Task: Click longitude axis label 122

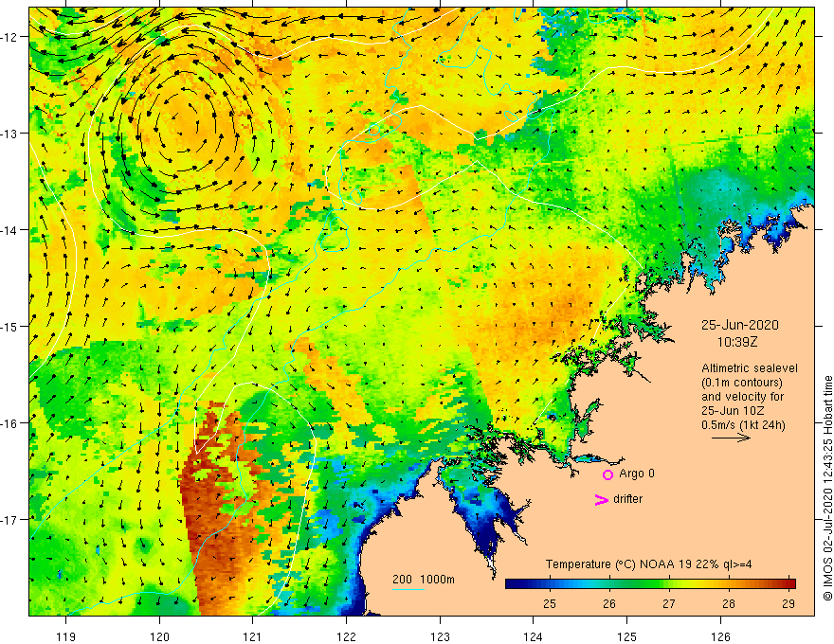Action: click(x=346, y=636)
